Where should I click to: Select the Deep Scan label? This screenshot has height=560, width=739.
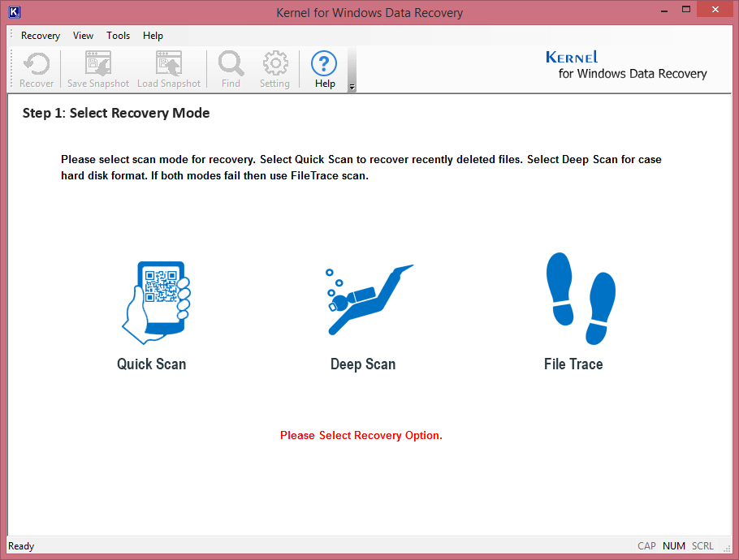click(363, 364)
